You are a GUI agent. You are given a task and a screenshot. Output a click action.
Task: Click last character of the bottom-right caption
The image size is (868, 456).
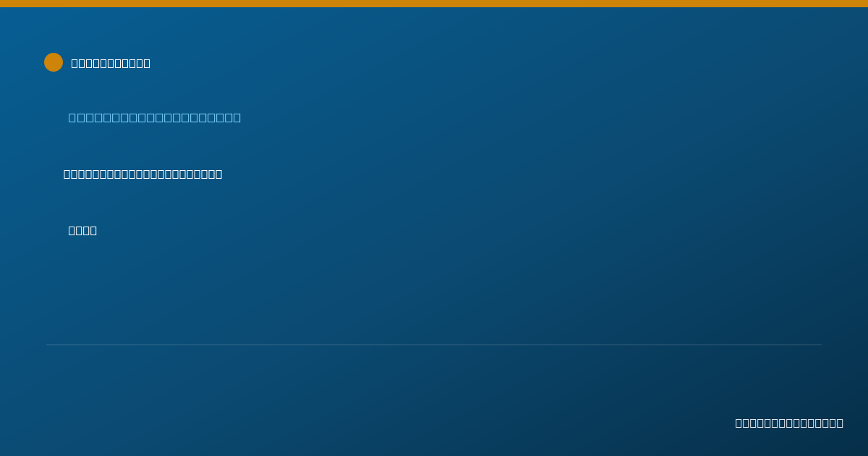coord(840,423)
